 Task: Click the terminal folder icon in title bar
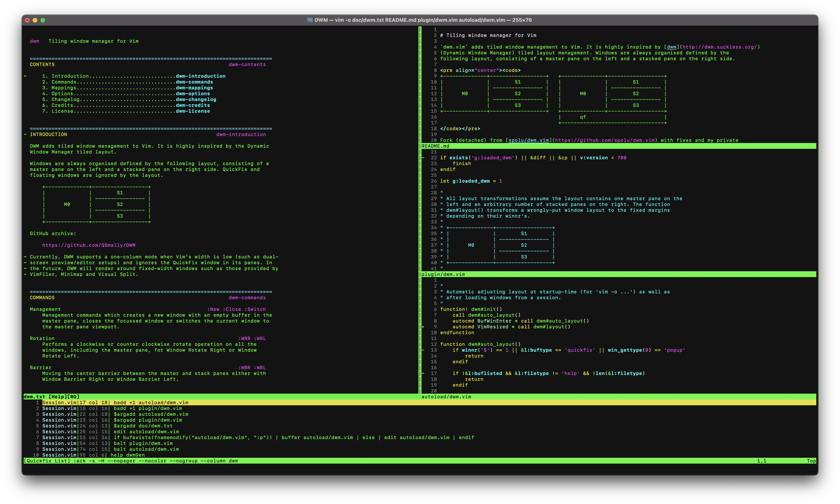click(310, 20)
